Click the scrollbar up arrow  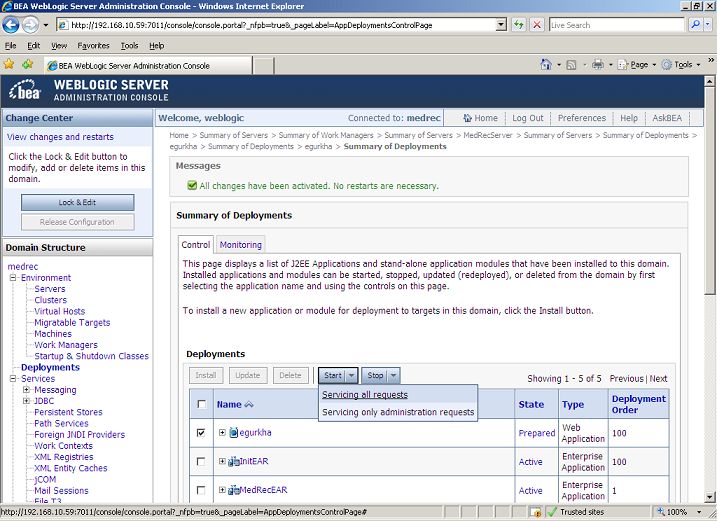(x=709, y=81)
